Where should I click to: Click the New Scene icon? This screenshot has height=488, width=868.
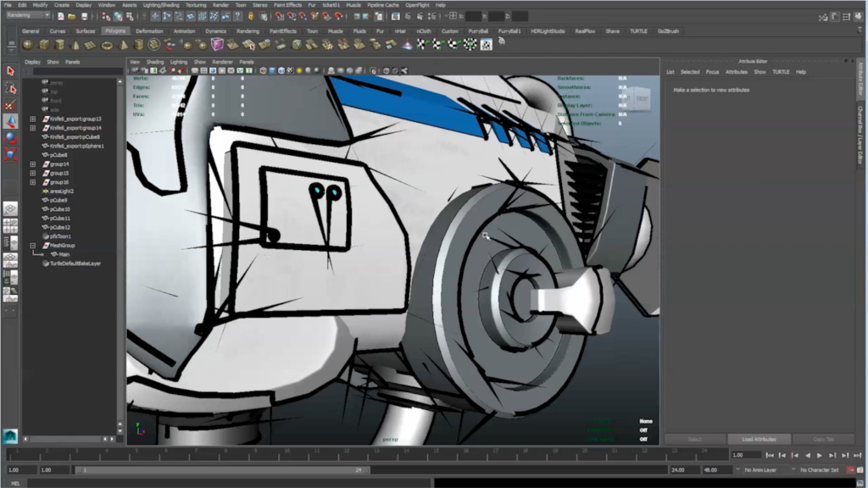pos(60,16)
